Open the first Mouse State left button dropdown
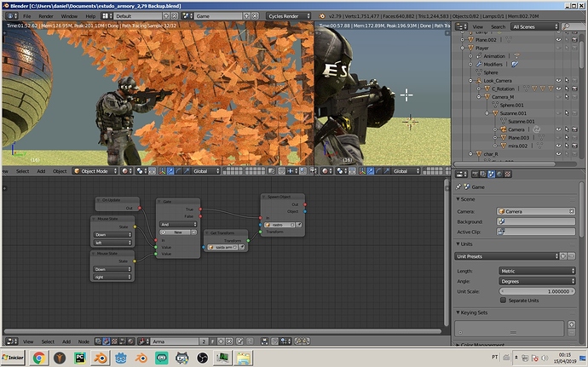588x367 pixels. (112, 243)
